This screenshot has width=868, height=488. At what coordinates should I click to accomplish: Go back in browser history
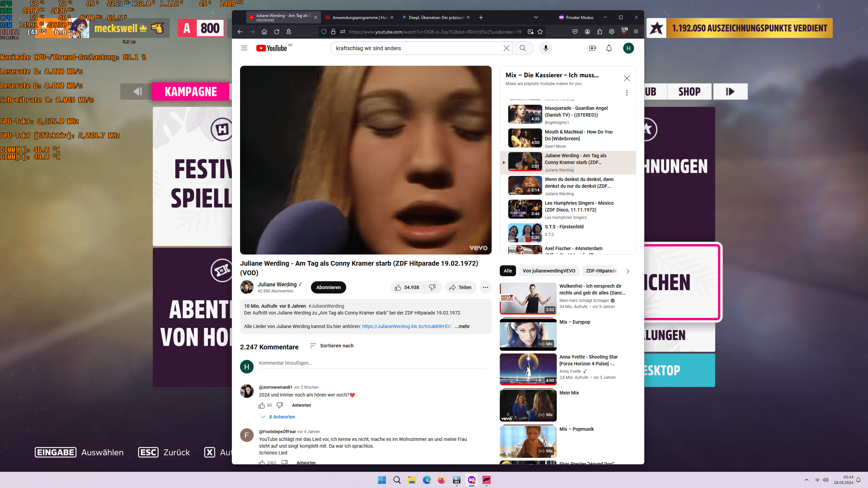tap(240, 32)
